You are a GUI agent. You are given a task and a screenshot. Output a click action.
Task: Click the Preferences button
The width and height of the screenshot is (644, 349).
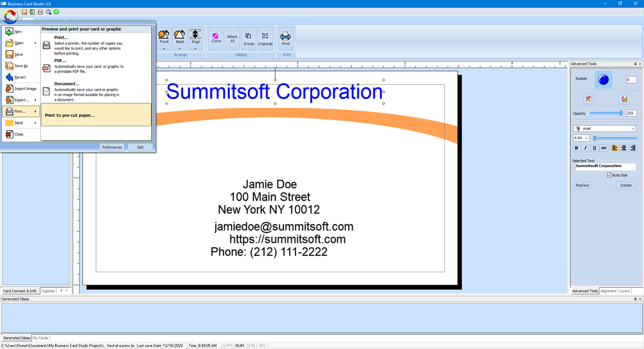(x=112, y=147)
